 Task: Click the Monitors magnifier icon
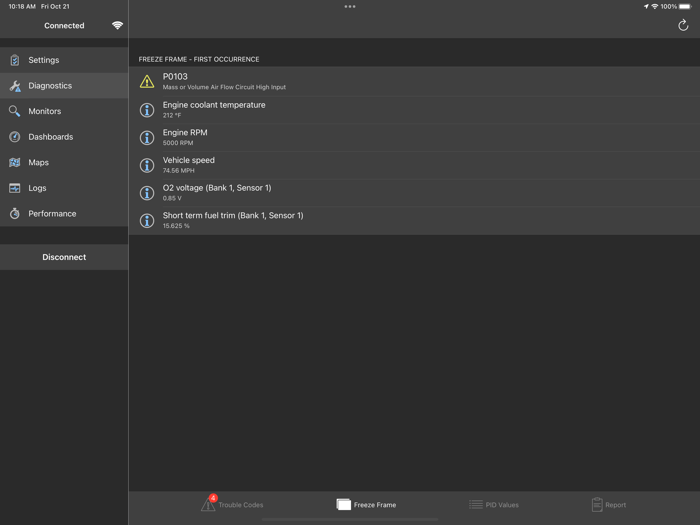tap(15, 111)
